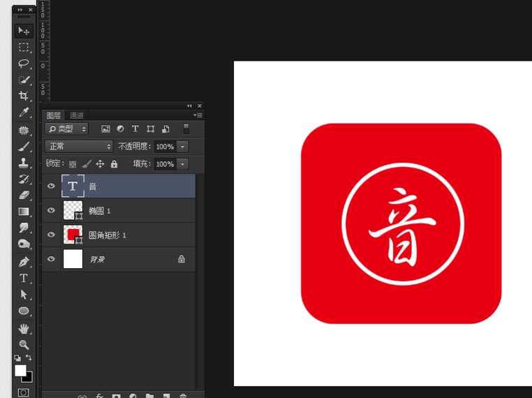Click the 椭圆 1 layer name
The width and height of the screenshot is (532, 398).
click(100, 211)
